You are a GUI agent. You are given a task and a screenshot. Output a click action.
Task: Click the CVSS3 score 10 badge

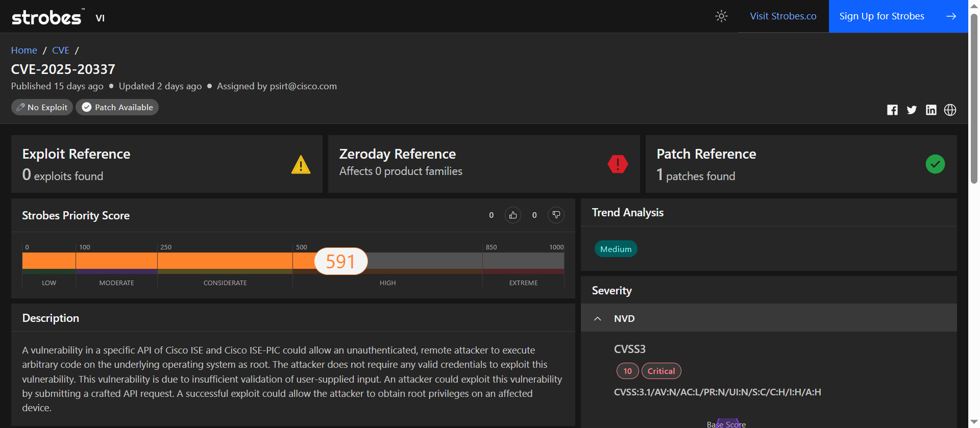627,371
